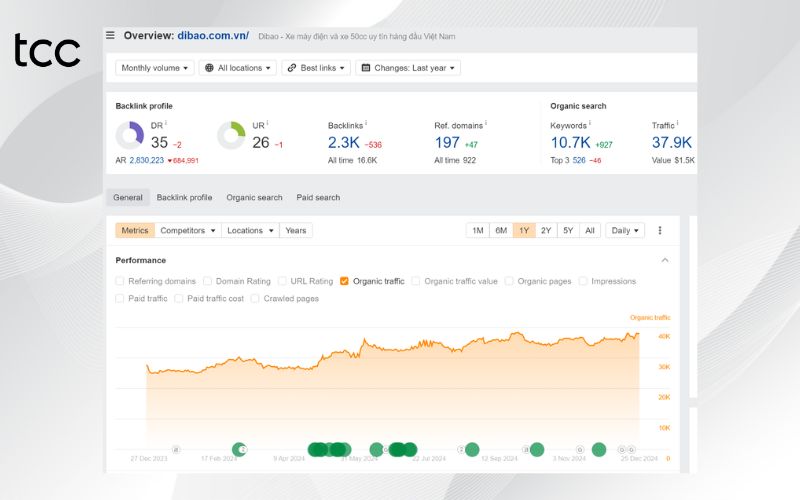Open the Keywords 10.7K value
Viewport: 800px width, 500px height.
click(x=570, y=142)
